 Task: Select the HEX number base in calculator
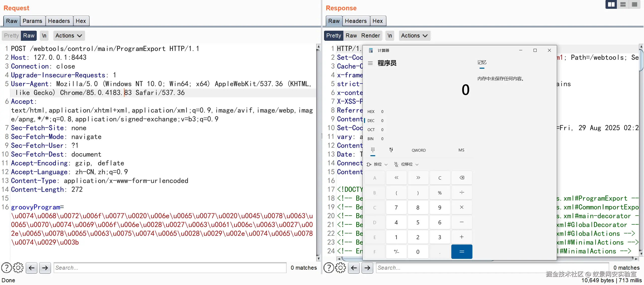371,111
